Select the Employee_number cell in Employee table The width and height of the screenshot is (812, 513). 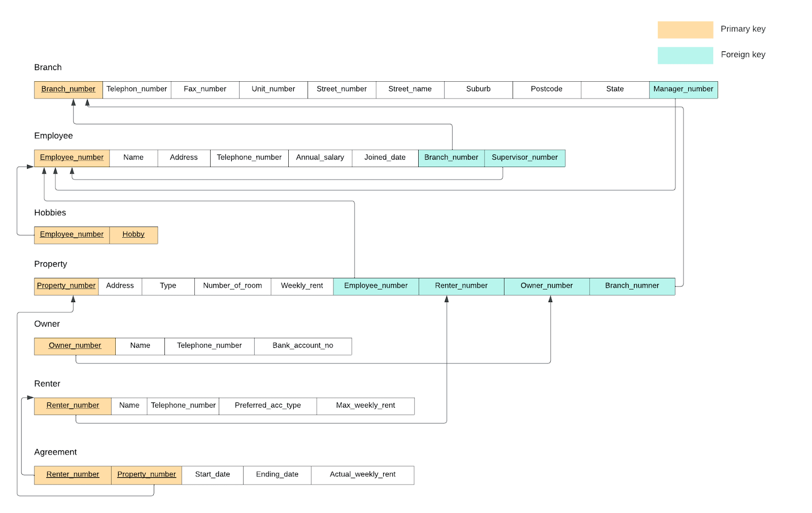pyautogui.click(x=71, y=157)
